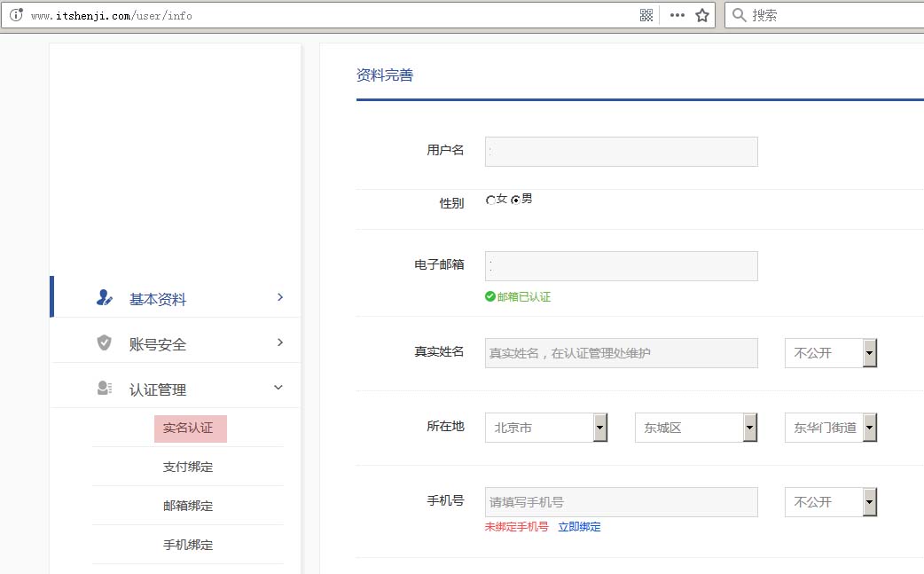Open 真实姓名 privacy dropdown 不公开
924x574 pixels.
[x=869, y=353]
